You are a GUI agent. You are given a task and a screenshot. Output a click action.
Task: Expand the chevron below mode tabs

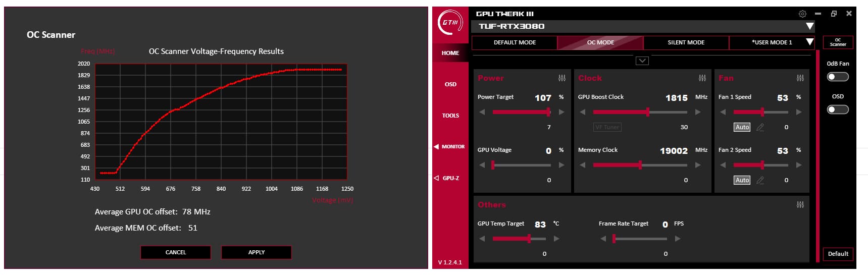pyautogui.click(x=642, y=61)
